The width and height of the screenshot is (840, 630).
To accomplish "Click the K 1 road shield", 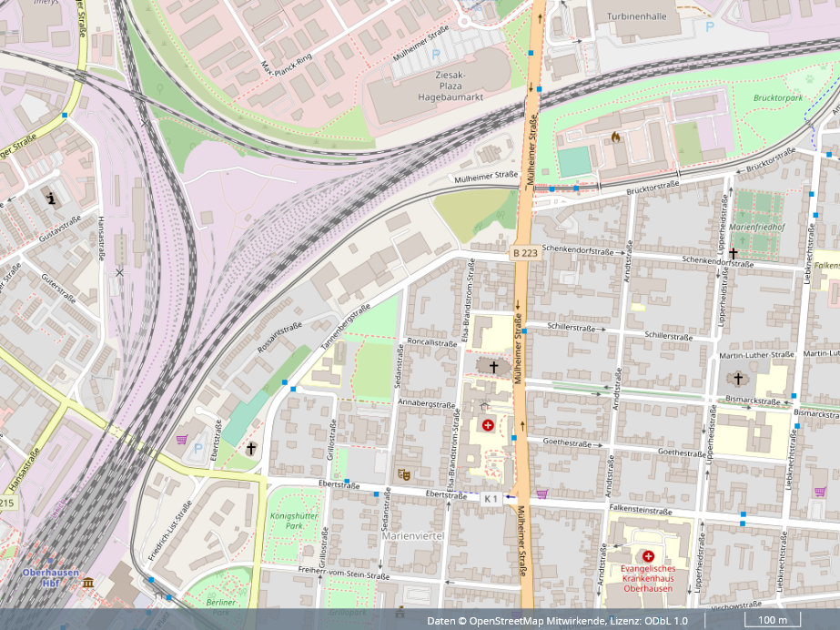I will 491,498.
